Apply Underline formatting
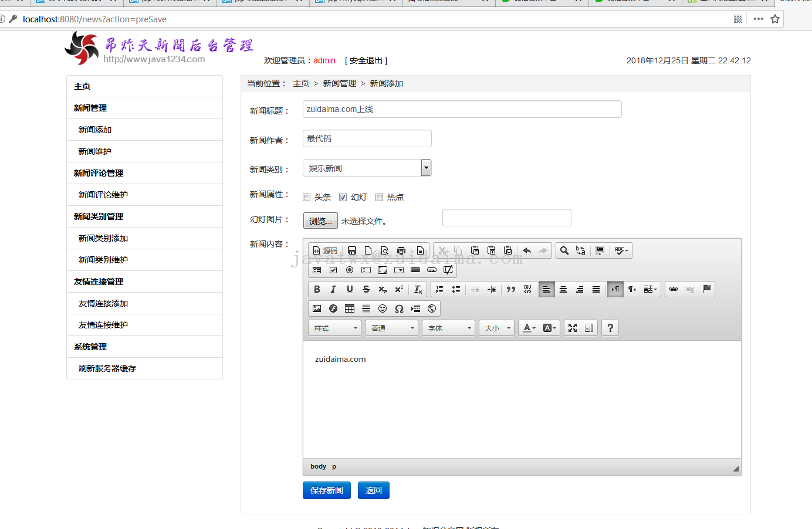The height and width of the screenshot is (529, 812). [350, 289]
